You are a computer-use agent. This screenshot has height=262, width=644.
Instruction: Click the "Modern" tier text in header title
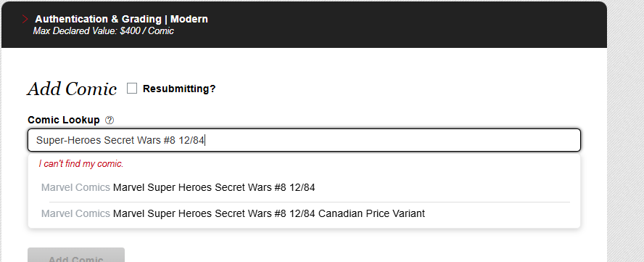[x=189, y=19]
